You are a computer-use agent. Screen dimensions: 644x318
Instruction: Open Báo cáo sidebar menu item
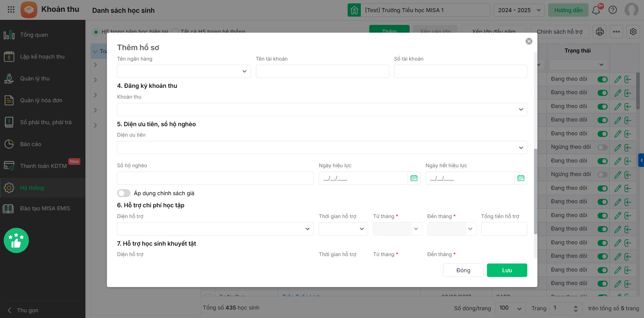click(x=31, y=144)
